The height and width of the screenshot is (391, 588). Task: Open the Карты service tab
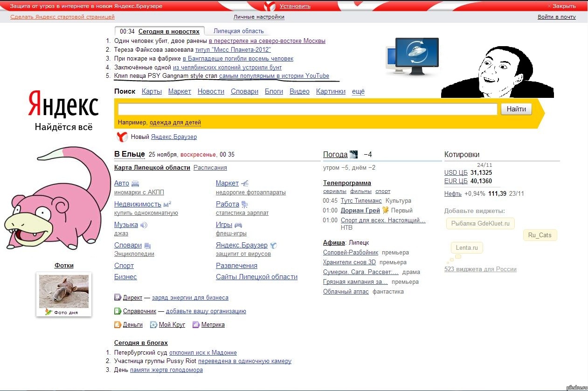(152, 91)
